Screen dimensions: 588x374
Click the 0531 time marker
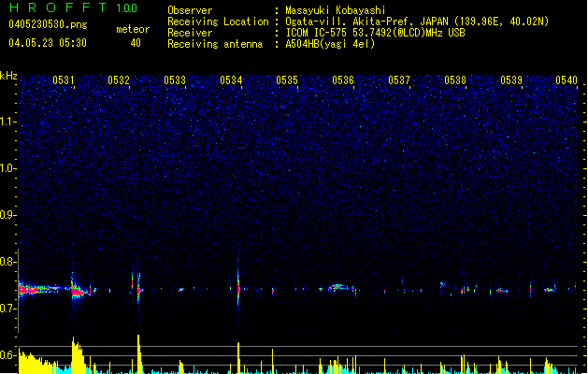[63, 79]
